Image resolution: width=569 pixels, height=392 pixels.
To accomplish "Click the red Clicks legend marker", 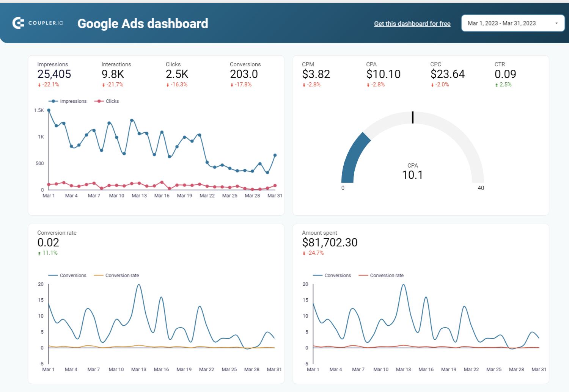I will pyautogui.click(x=99, y=101).
